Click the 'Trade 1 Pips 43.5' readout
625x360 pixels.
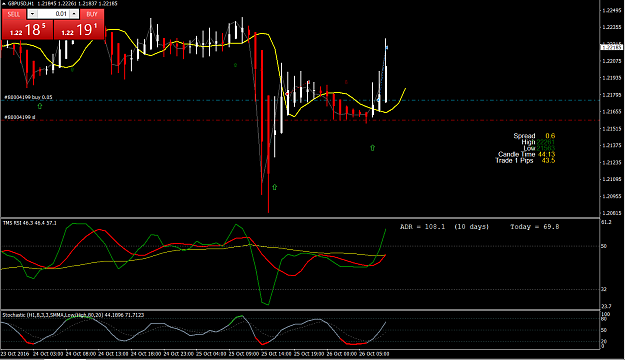point(525,160)
